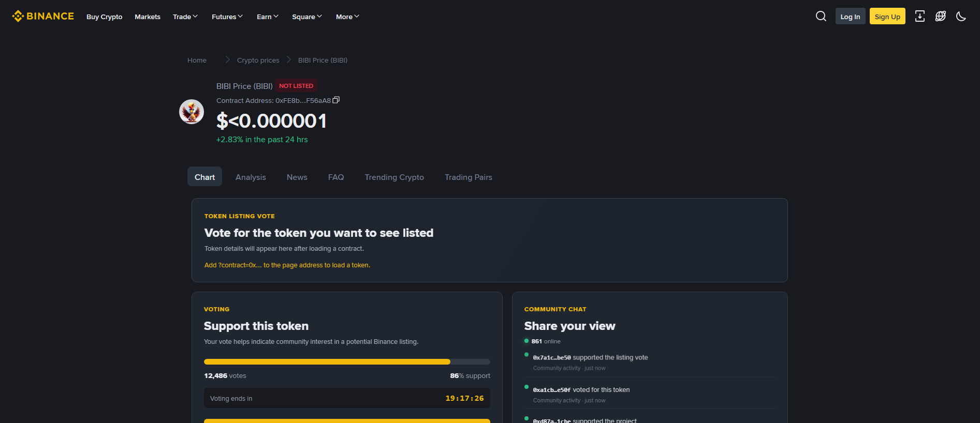Click 0x7a1c...be50 chat message

pos(590,357)
